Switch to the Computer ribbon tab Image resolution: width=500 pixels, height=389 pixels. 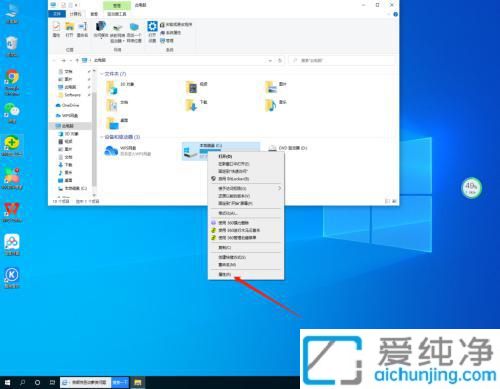75,14
